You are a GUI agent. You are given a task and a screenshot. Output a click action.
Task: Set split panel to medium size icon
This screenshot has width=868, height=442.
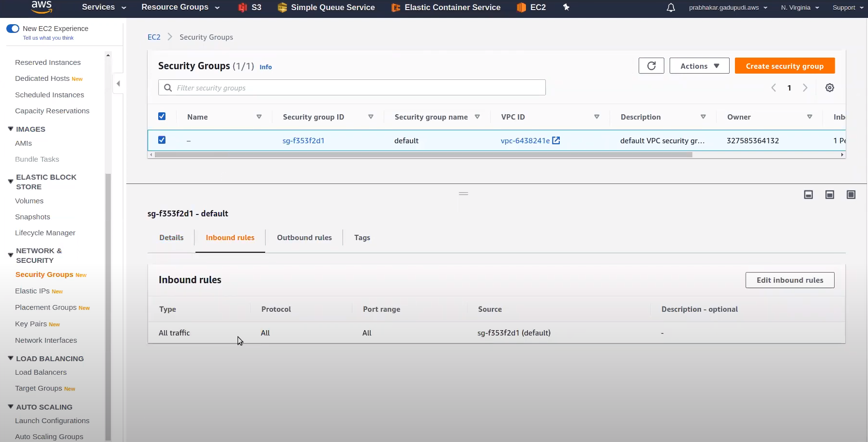tap(830, 195)
